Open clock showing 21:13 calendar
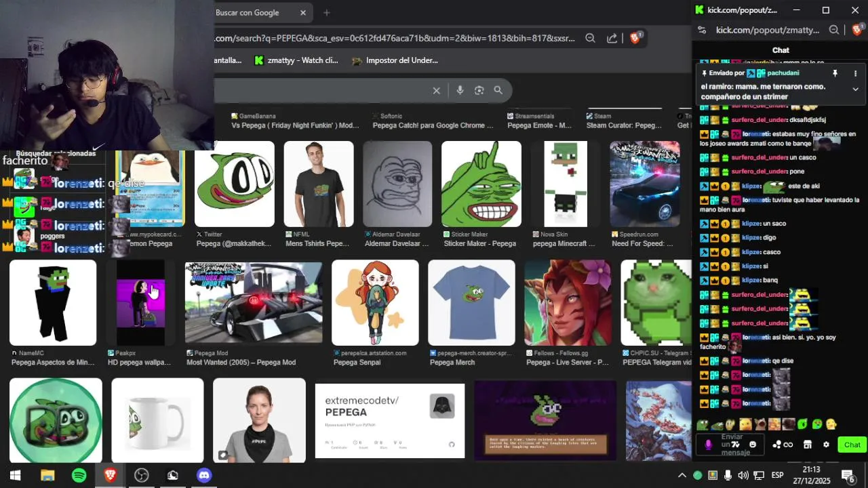The image size is (868, 488). tap(812, 475)
